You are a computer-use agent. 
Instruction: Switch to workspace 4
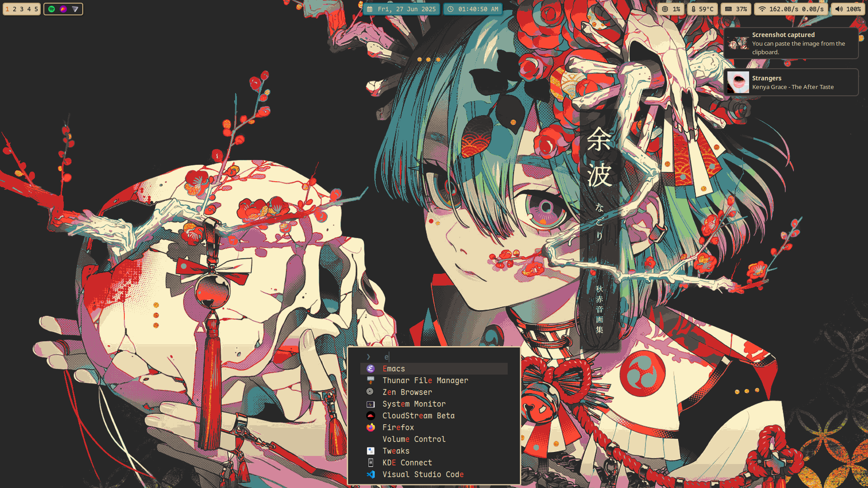[29, 9]
